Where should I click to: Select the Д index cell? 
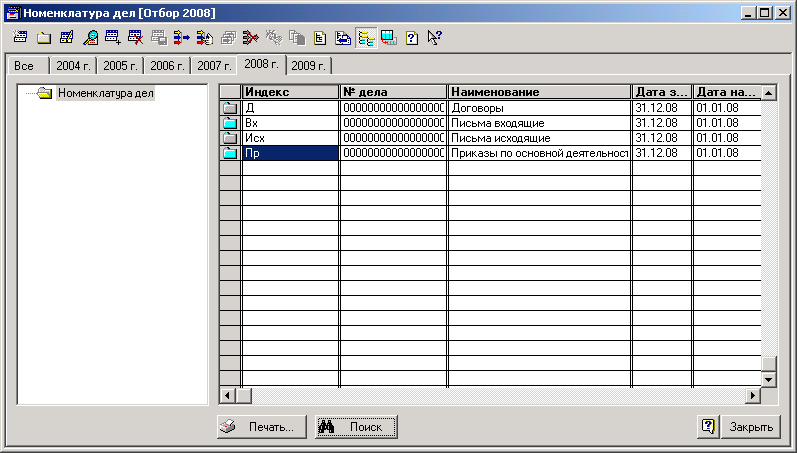(x=290, y=108)
